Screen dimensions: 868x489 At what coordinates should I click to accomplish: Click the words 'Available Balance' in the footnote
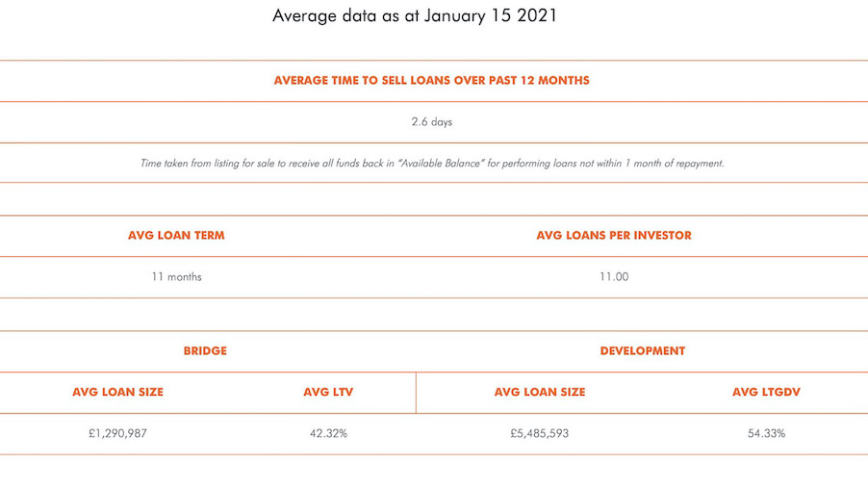click(441, 164)
